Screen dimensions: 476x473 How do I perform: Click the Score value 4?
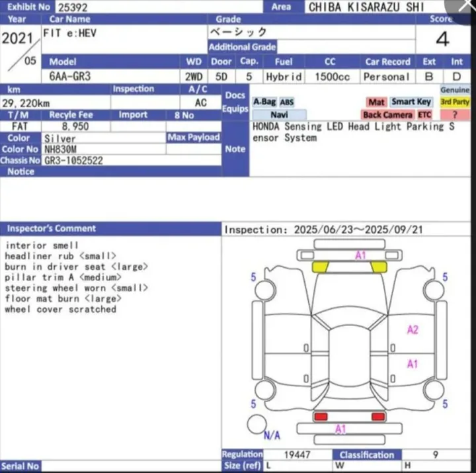pos(442,39)
